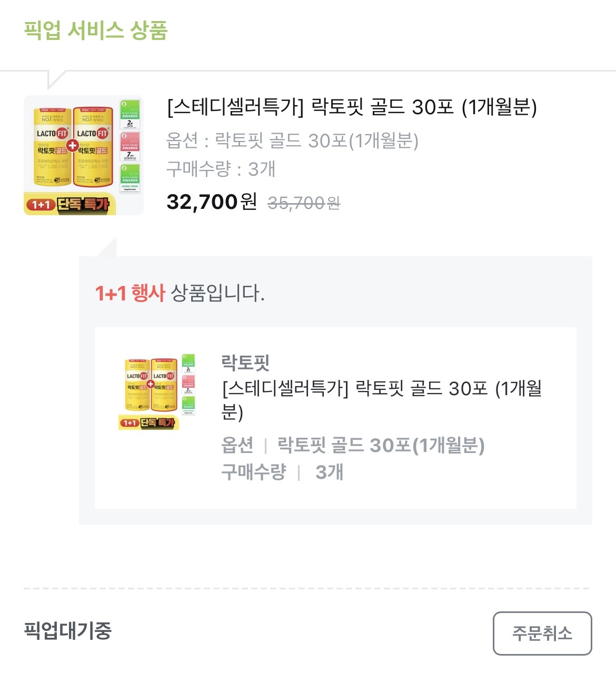Tap the struck-through 35,700원 original price
The image size is (616, 674).
click(x=304, y=203)
